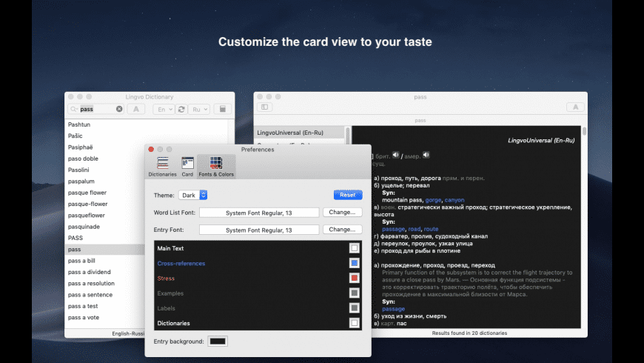Open the Main Text color swatch
This screenshot has height=363, width=644.
click(354, 248)
